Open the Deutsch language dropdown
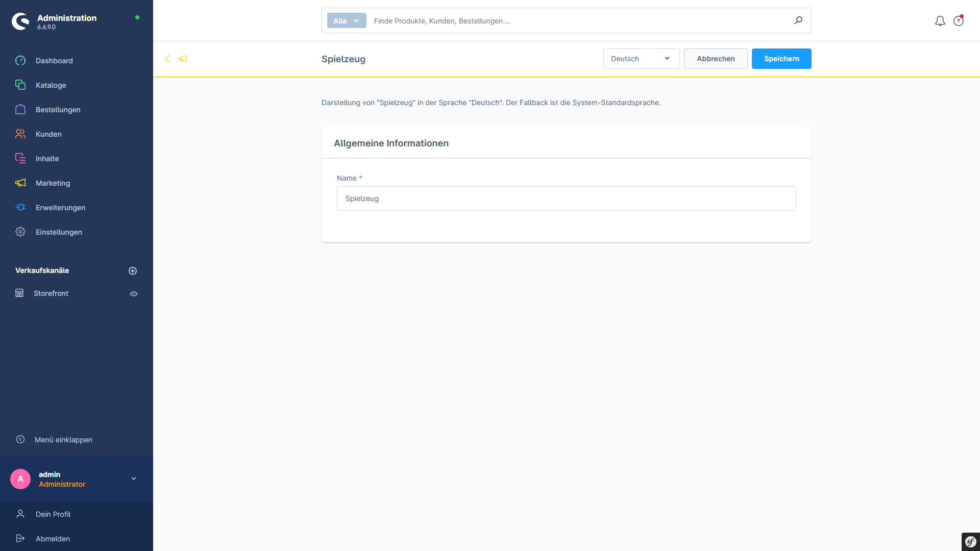Viewport: 980px width, 551px height. point(641,59)
